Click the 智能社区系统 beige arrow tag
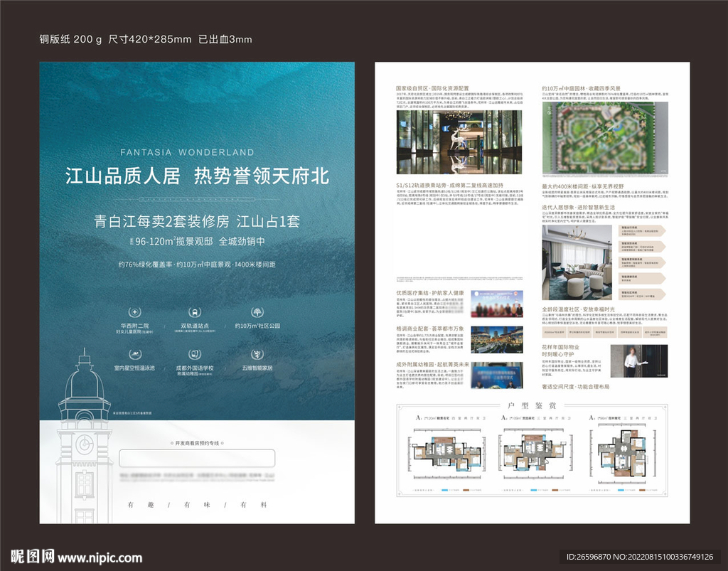The height and width of the screenshot is (571, 728). (x=643, y=294)
